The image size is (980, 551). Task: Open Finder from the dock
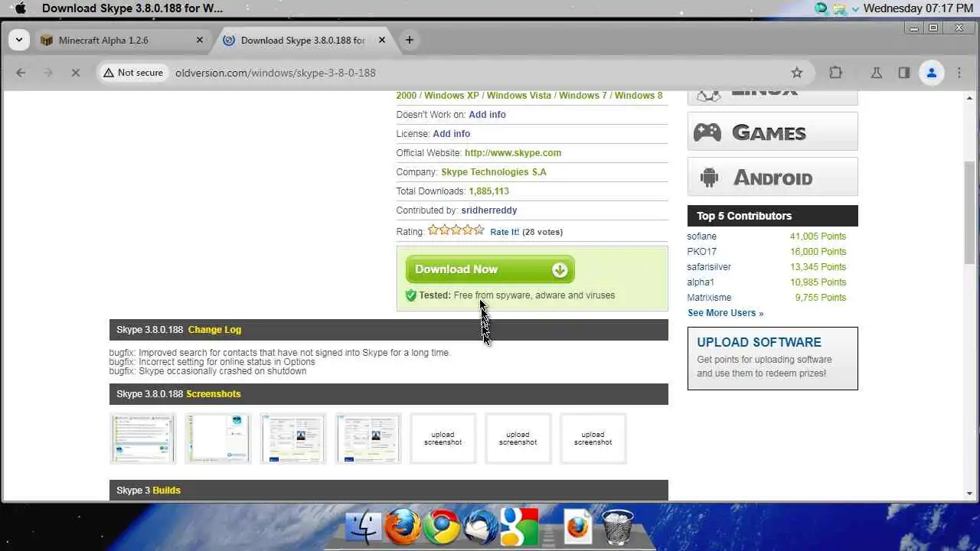click(364, 527)
